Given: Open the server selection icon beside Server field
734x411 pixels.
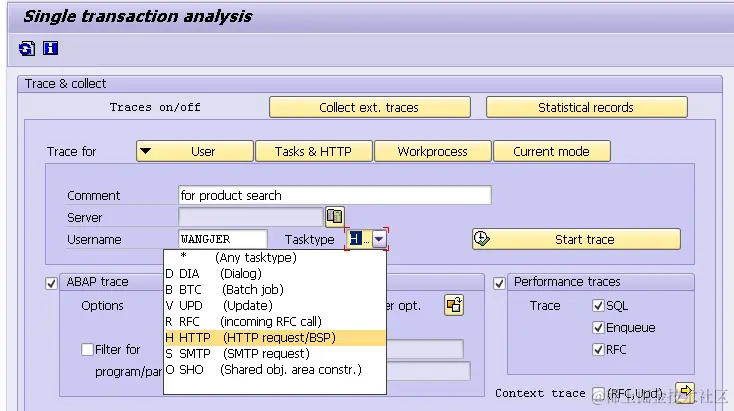Looking at the screenshot, I should pyautogui.click(x=335, y=216).
